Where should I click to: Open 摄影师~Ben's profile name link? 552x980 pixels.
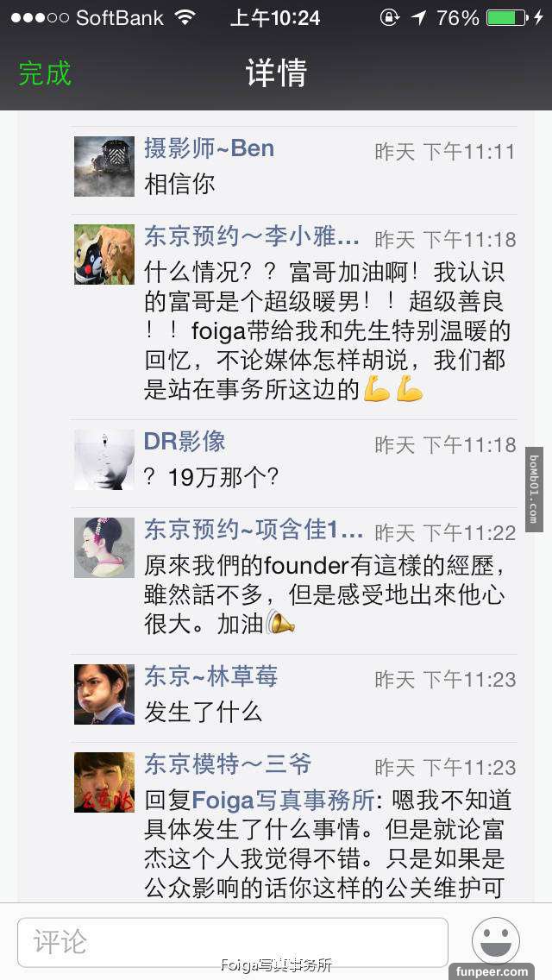(210, 148)
